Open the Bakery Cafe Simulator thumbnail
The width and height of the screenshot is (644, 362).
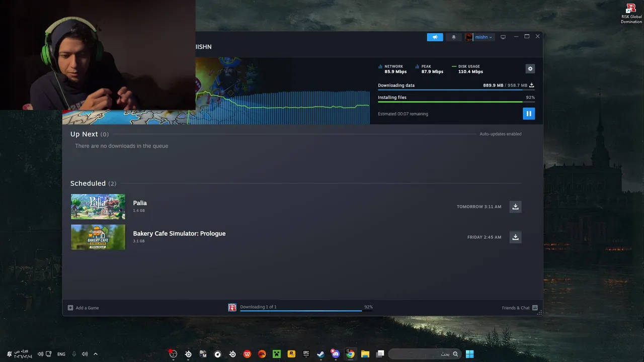[x=98, y=237]
